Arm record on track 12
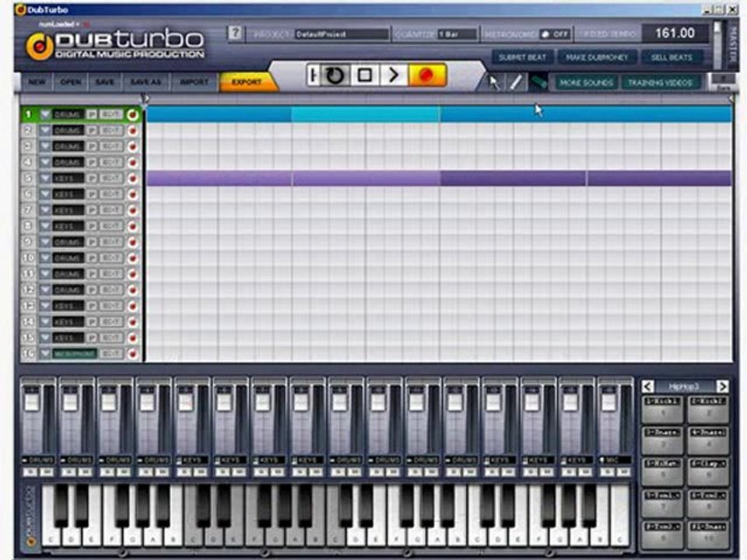 [132, 290]
